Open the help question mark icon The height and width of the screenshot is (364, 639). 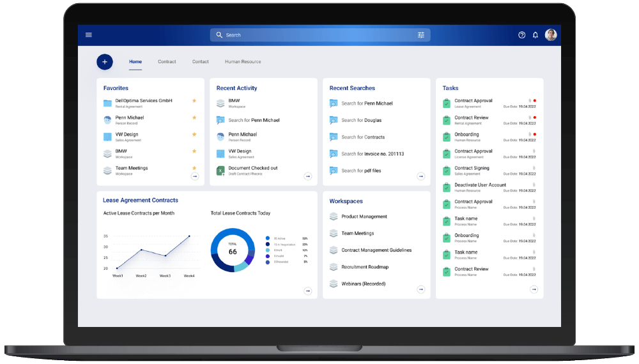[521, 35]
